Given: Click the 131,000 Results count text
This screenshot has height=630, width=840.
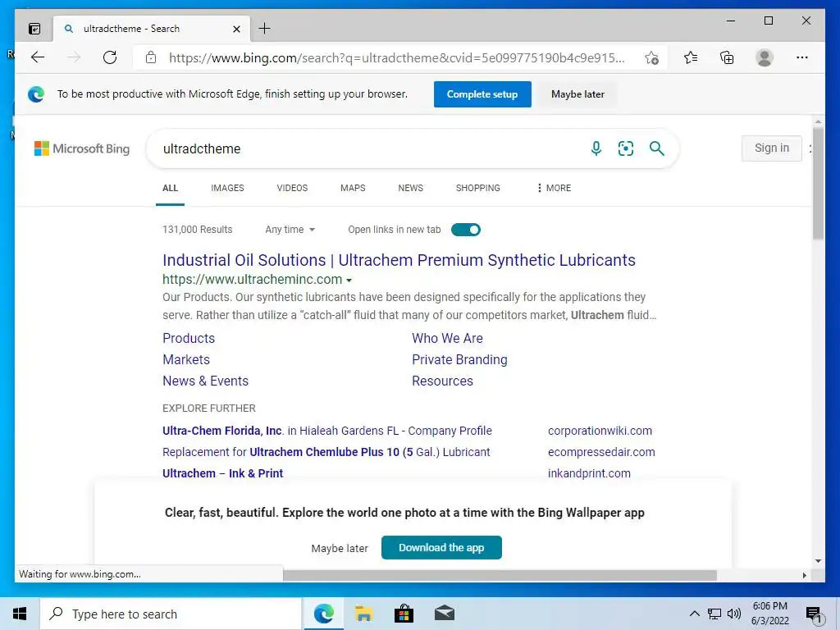Looking at the screenshot, I should pyautogui.click(x=197, y=230).
